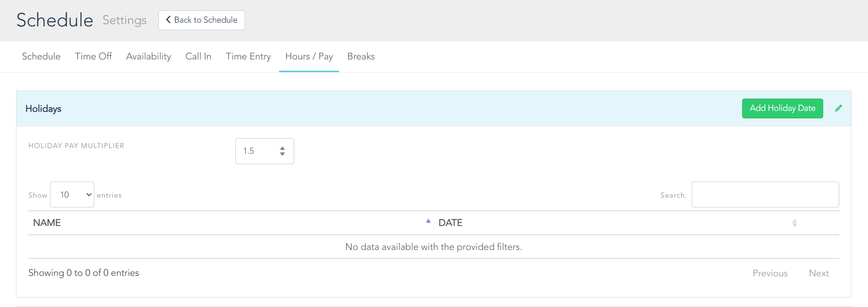Select the Hours / Pay tab
This screenshot has height=307, width=868.
coord(309,57)
